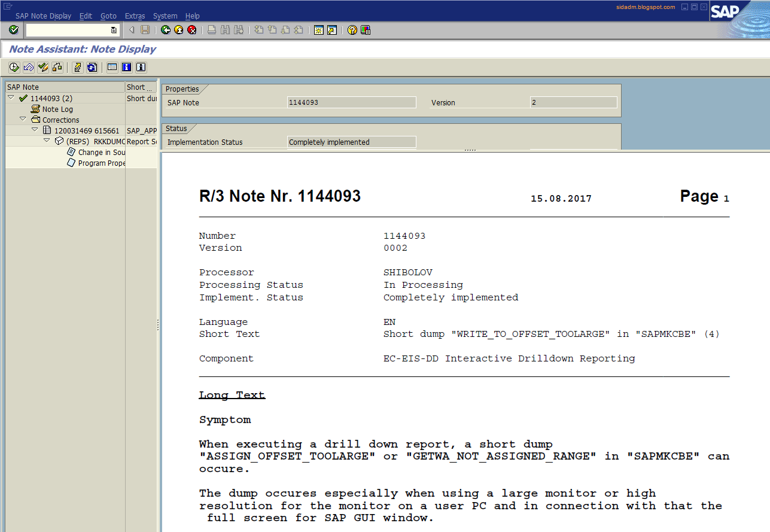Click the Set Processing Status pencil icon

point(42,67)
